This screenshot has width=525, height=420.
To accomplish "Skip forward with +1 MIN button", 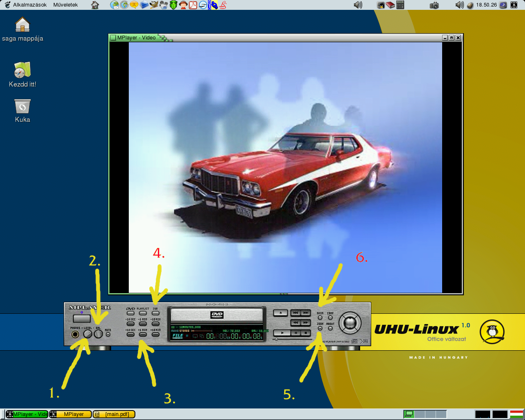I will pos(143,334).
